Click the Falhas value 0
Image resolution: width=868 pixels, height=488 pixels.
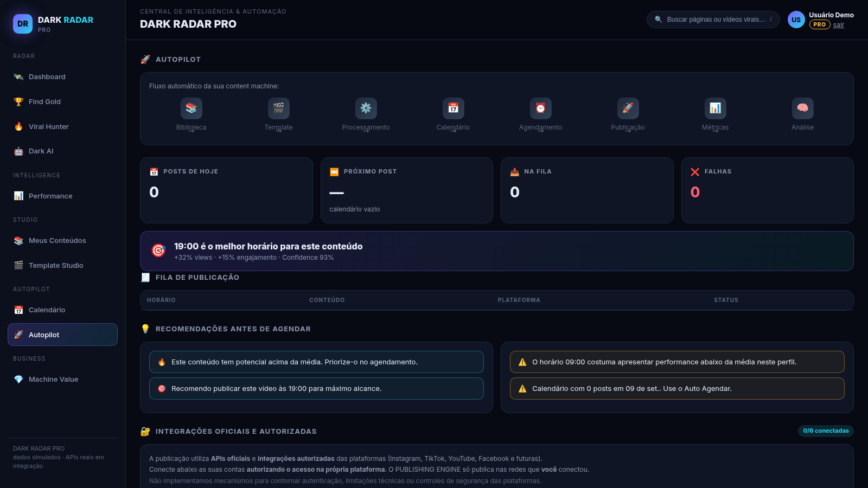pyautogui.click(x=695, y=192)
